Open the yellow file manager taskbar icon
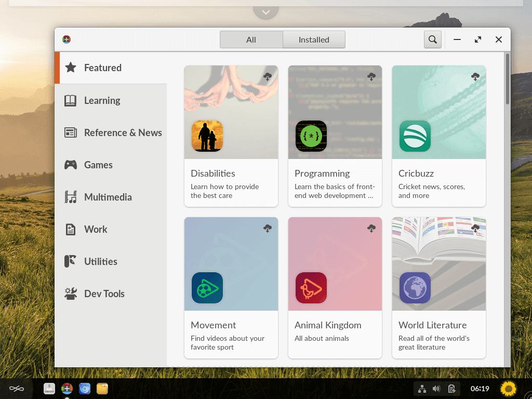Screen dimensions: 532x399 coord(102,389)
